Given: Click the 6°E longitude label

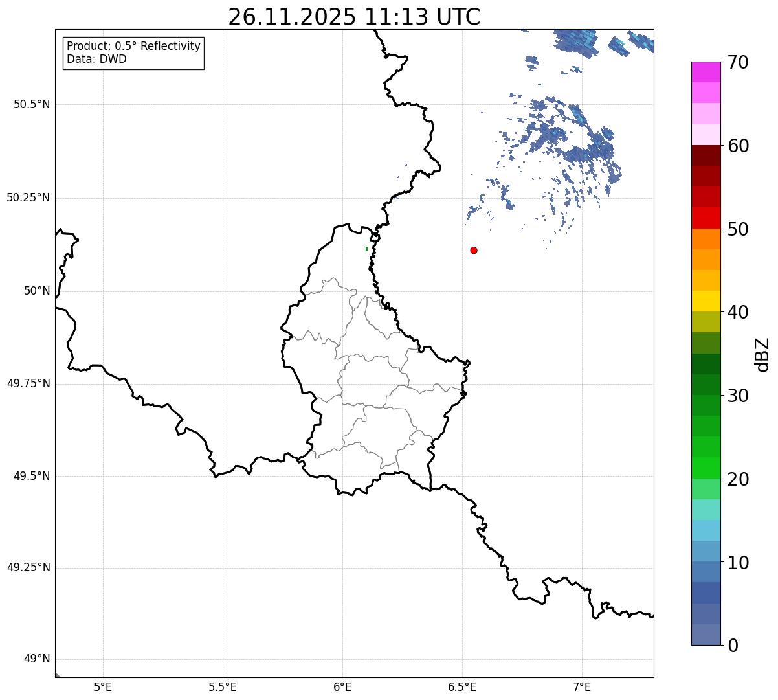Looking at the screenshot, I should click(x=342, y=687).
